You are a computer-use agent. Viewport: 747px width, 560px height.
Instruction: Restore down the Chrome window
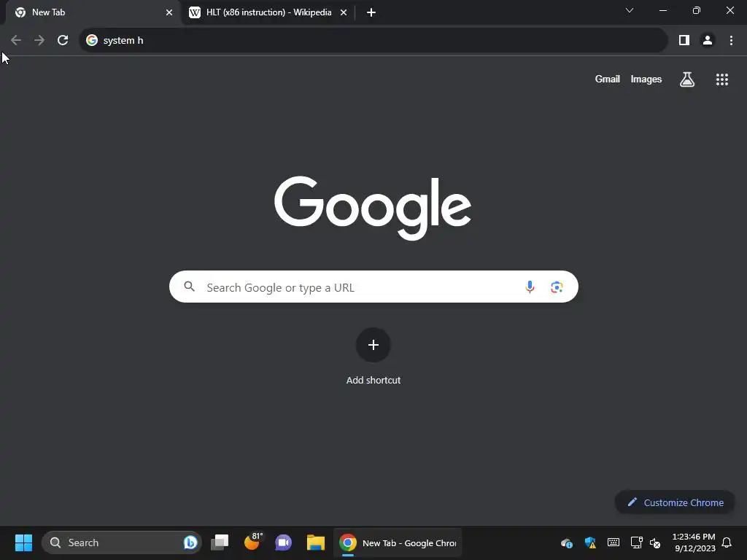pos(697,10)
